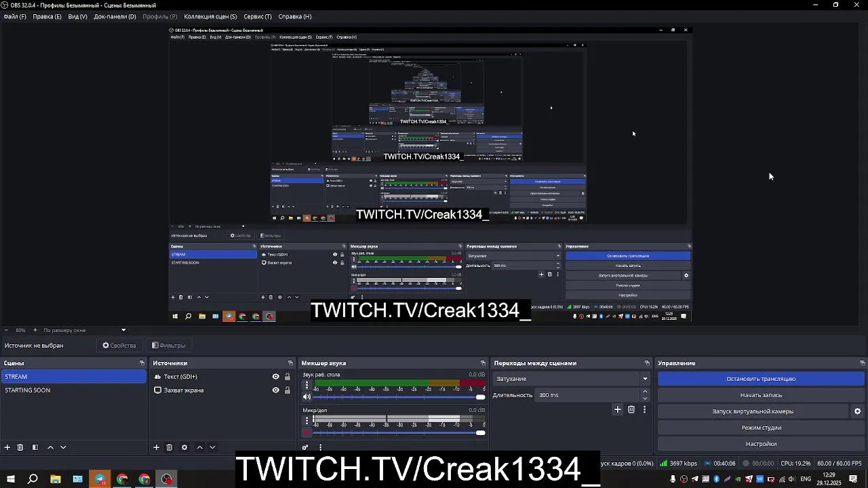
Task: Open the Вид (V) menu
Action: pyautogui.click(x=77, y=16)
